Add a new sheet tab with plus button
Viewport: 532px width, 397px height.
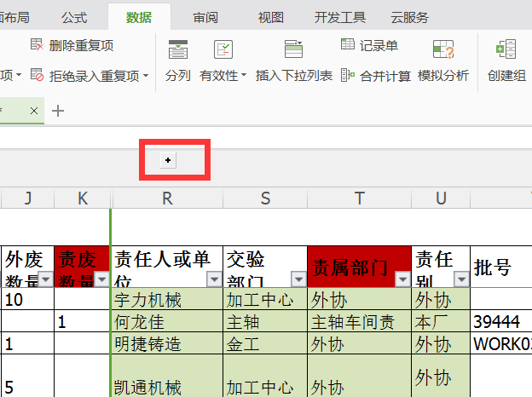(58, 110)
